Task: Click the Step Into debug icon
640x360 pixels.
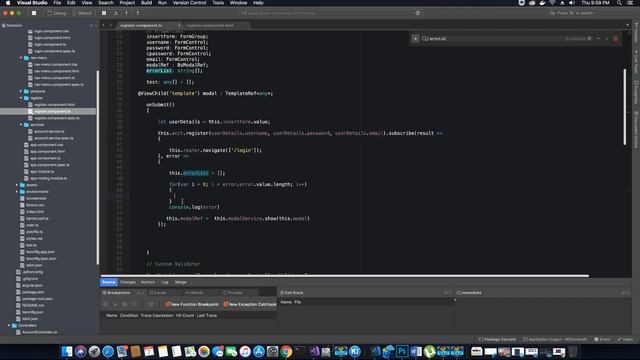Action: [x=127, y=13]
